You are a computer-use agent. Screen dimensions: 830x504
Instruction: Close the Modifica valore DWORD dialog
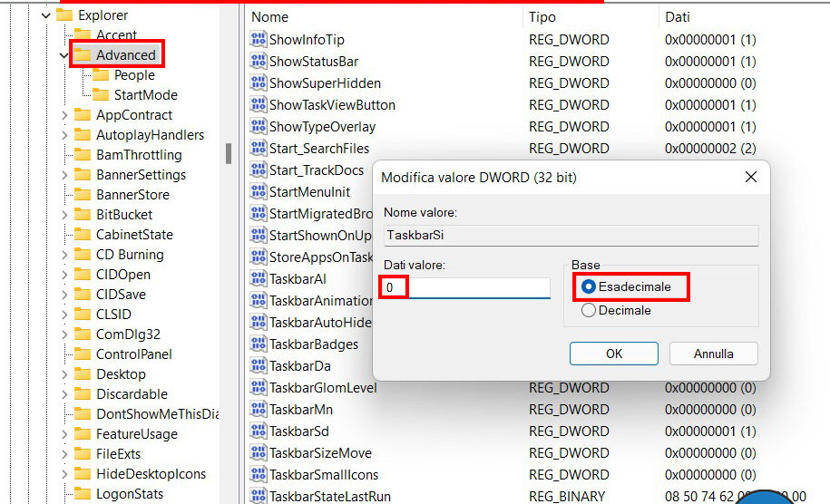(x=750, y=177)
